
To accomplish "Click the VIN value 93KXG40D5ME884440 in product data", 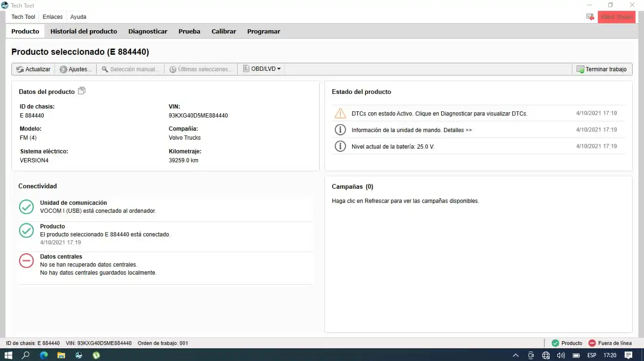I will [x=198, y=116].
